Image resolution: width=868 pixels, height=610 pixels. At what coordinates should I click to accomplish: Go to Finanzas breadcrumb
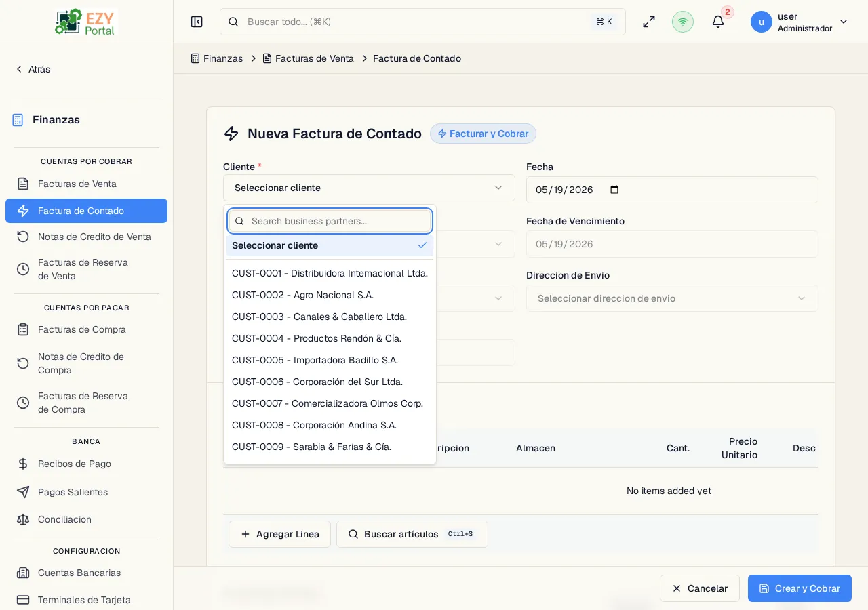point(217,58)
